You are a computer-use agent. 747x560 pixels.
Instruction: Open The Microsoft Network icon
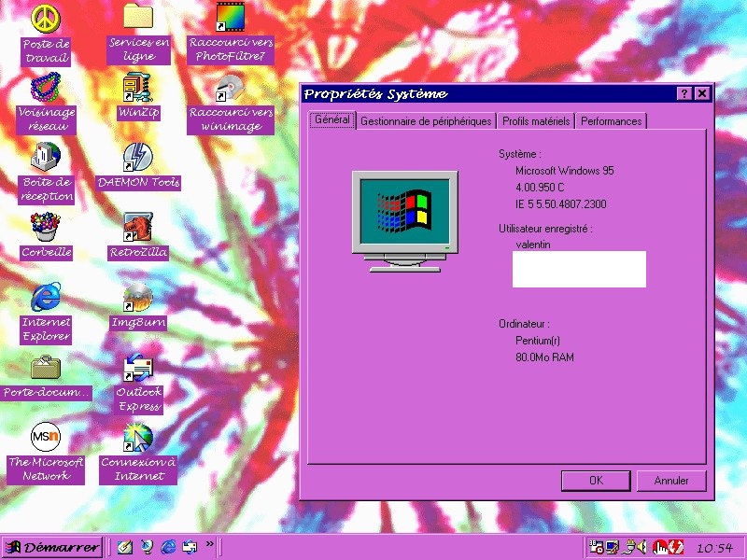(46, 437)
